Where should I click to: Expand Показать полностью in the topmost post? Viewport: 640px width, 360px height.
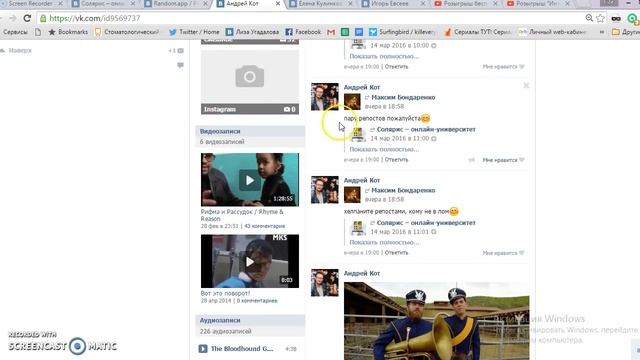[384, 56]
